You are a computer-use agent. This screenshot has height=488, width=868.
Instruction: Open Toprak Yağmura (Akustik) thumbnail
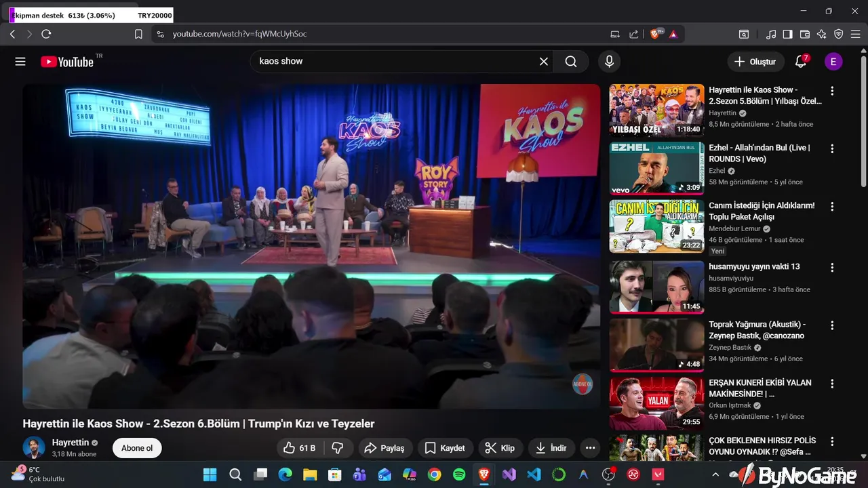pos(656,345)
